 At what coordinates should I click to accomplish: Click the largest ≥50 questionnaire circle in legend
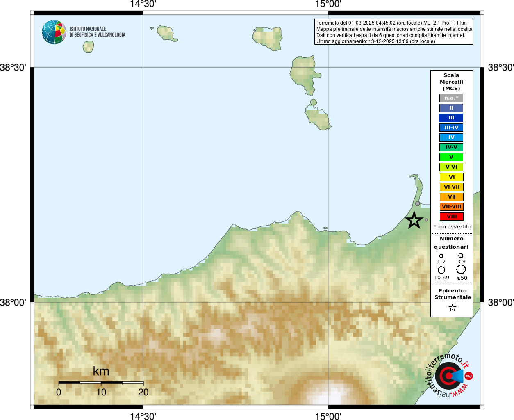tap(461, 269)
